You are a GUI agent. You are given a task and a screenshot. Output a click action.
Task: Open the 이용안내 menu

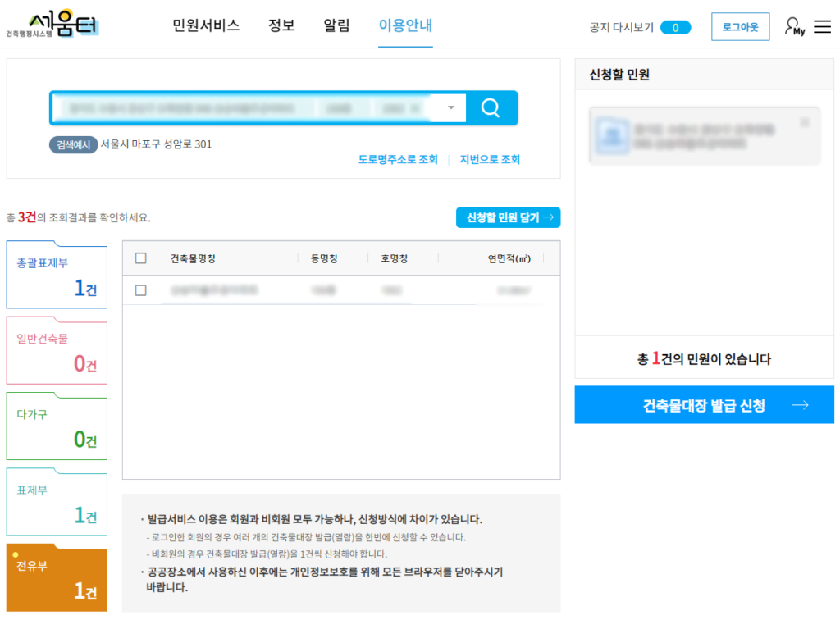pyautogui.click(x=405, y=25)
